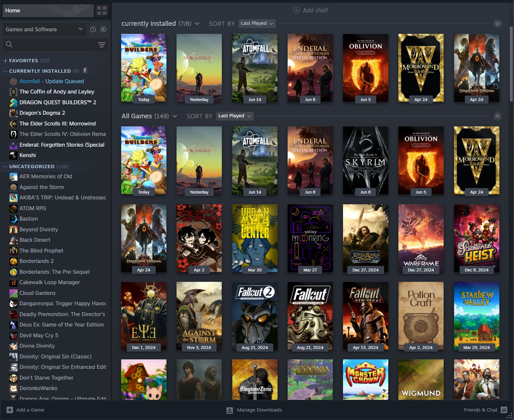Select Atomfall - Update Queued in sidebar

51,81
